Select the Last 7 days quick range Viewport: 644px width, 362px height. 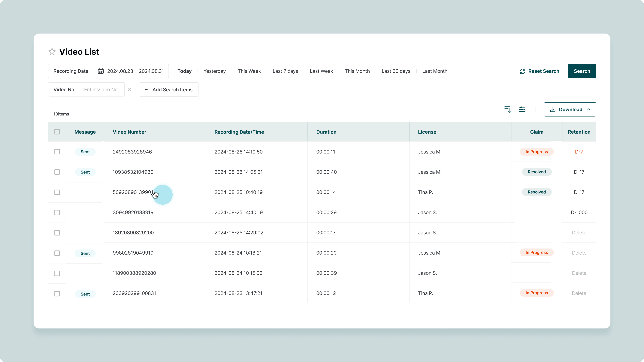coord(285,71)
